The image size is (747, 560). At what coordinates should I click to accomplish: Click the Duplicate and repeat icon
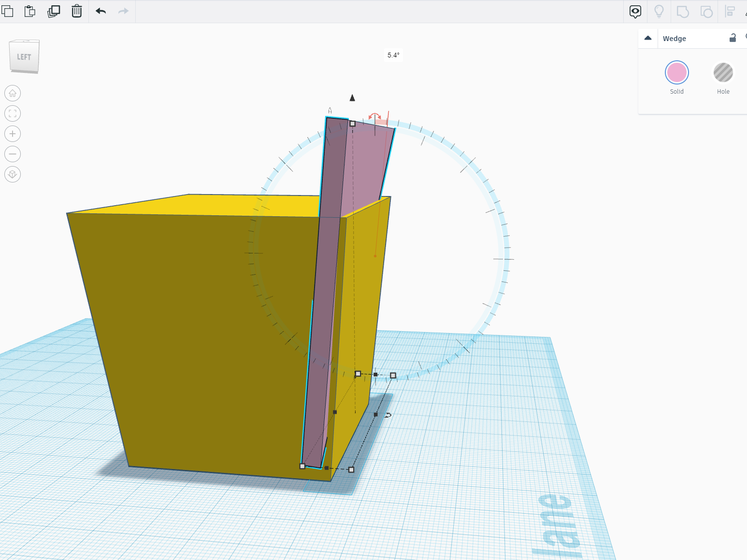53,11
